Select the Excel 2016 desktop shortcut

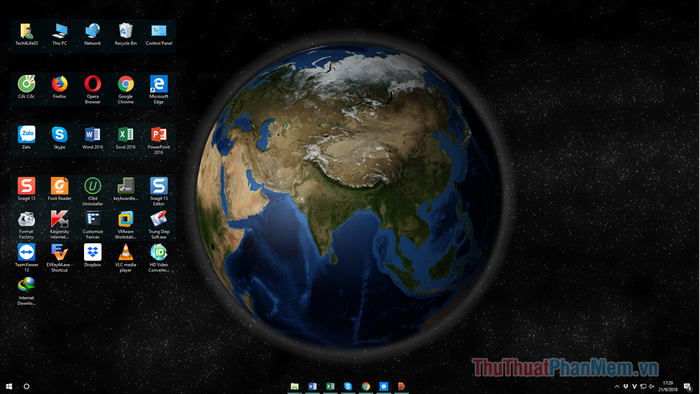(x=126, y=137)
